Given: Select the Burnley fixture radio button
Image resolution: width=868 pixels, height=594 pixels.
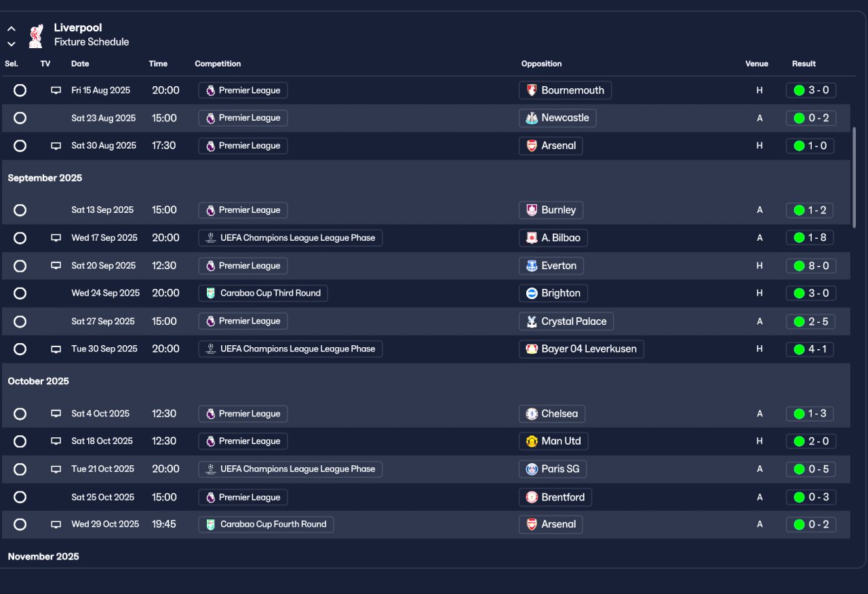Looking at the screenshot, I should 20,210.
